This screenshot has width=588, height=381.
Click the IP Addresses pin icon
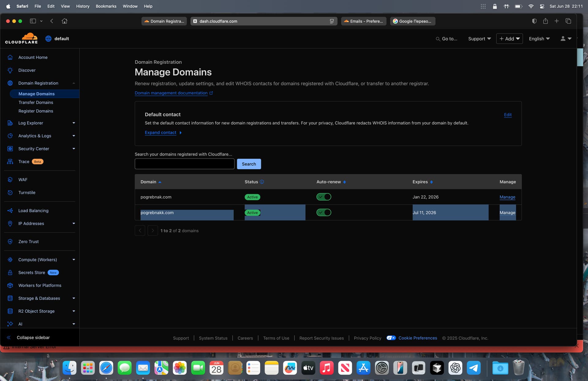click(x=10, y=223)
